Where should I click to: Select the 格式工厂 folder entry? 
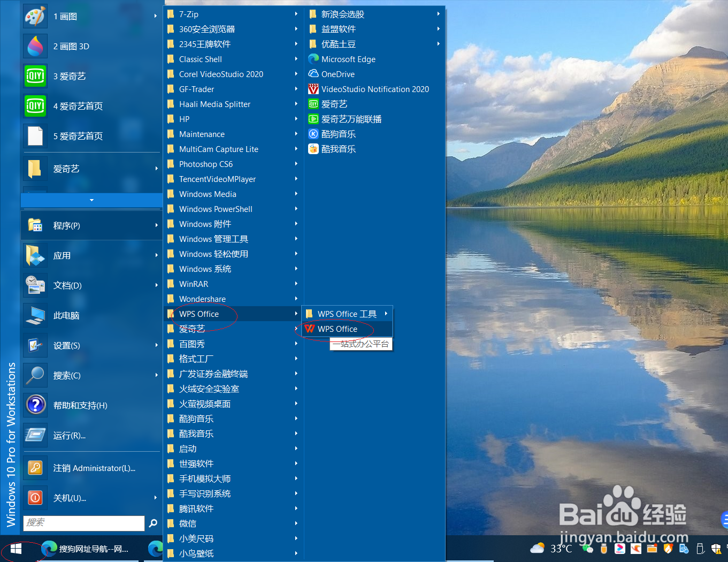(x=234, y=359)
